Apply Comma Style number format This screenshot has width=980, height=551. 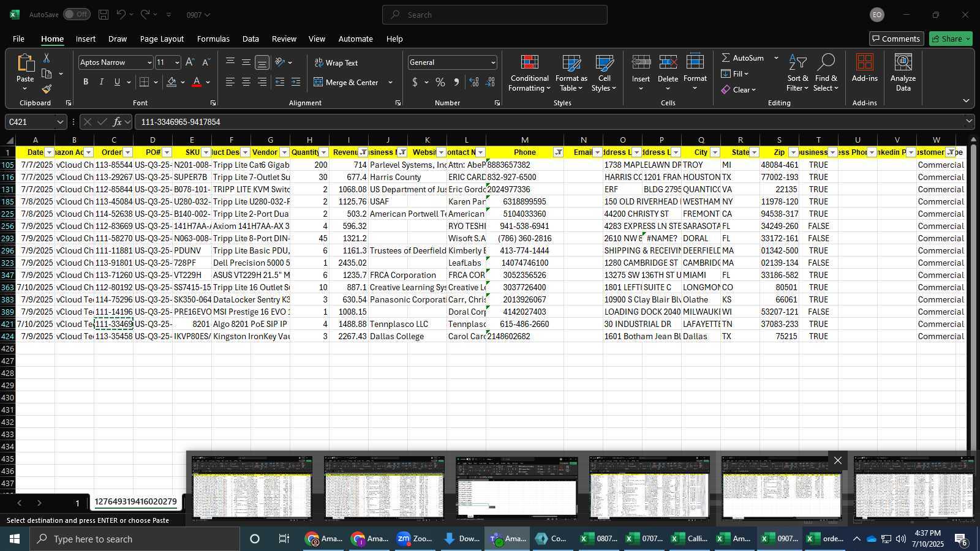point(456,82)
